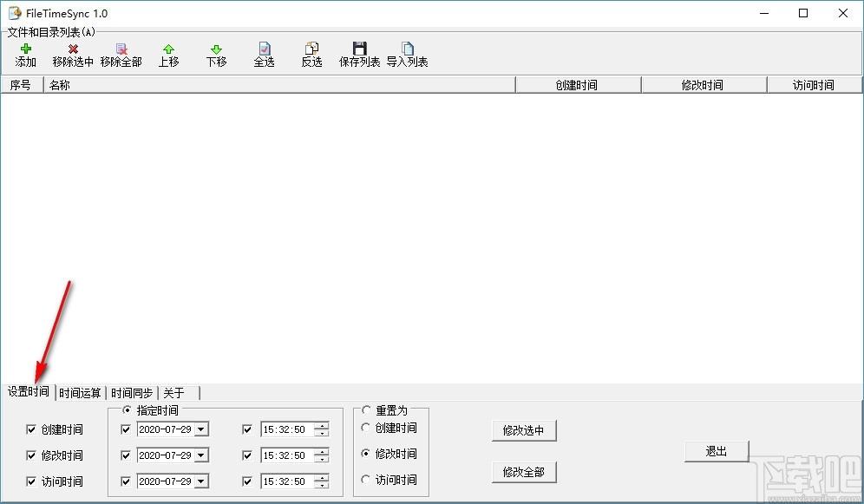This screenshot has width=864, height=504.
Task: Click the 创建时间 column header
Action: pos(579,85)
